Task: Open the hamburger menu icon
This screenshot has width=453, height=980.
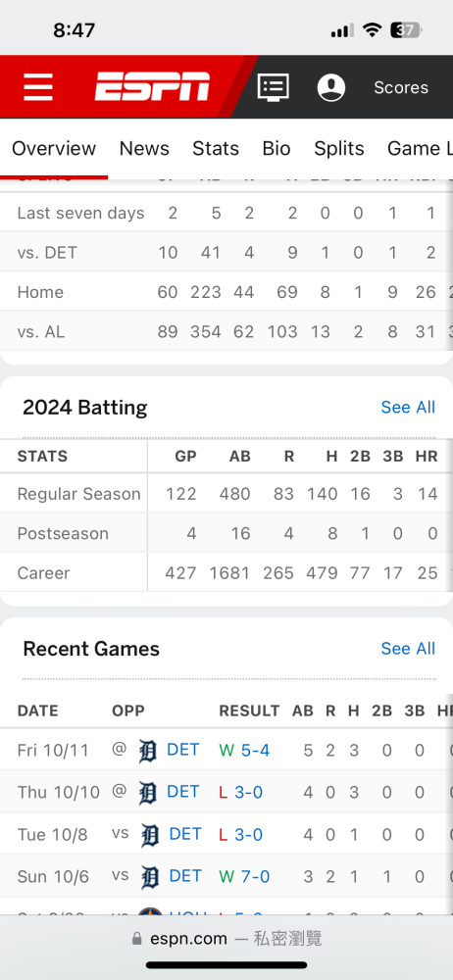Action: click(x=38, y=87)
